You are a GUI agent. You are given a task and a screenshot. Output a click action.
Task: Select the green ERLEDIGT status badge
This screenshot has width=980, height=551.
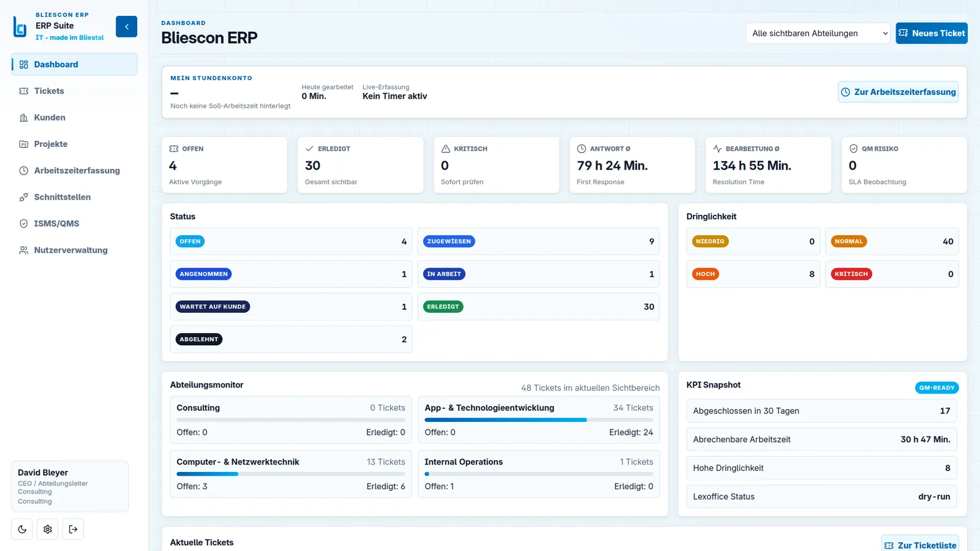[443, 307]
